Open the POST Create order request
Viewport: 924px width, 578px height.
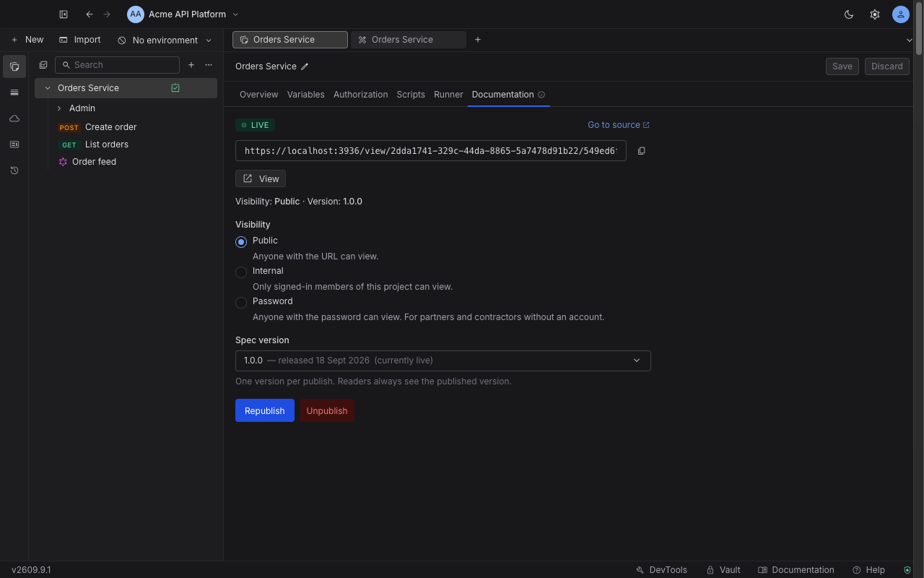pyautogui.click(x=126, y=127)
